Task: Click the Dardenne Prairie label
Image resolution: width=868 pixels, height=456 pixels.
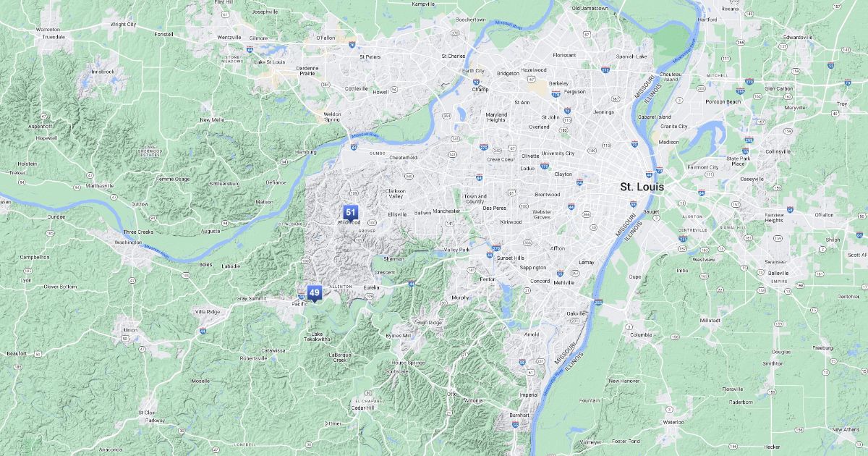Action: 307,70
